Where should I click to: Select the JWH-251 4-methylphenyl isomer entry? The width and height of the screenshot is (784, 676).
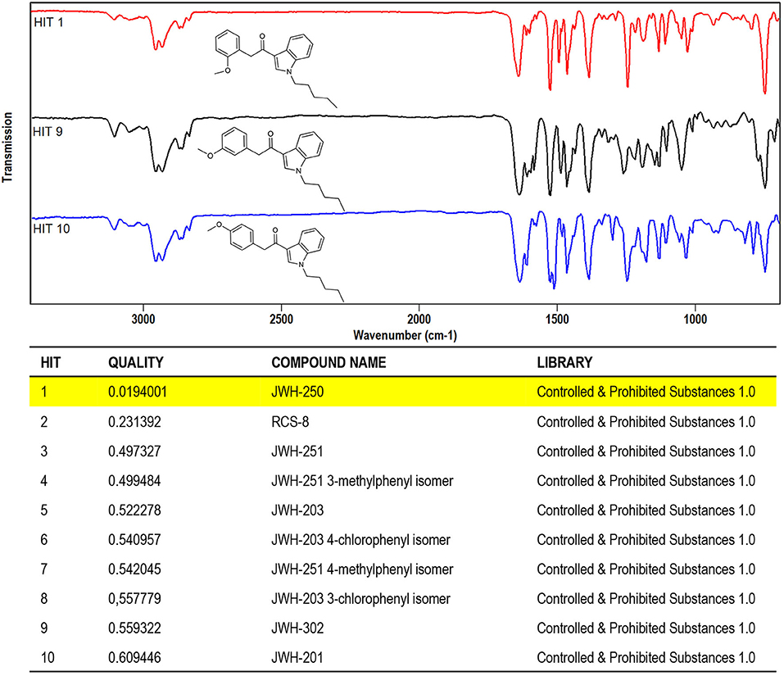(x=362, y=569)
